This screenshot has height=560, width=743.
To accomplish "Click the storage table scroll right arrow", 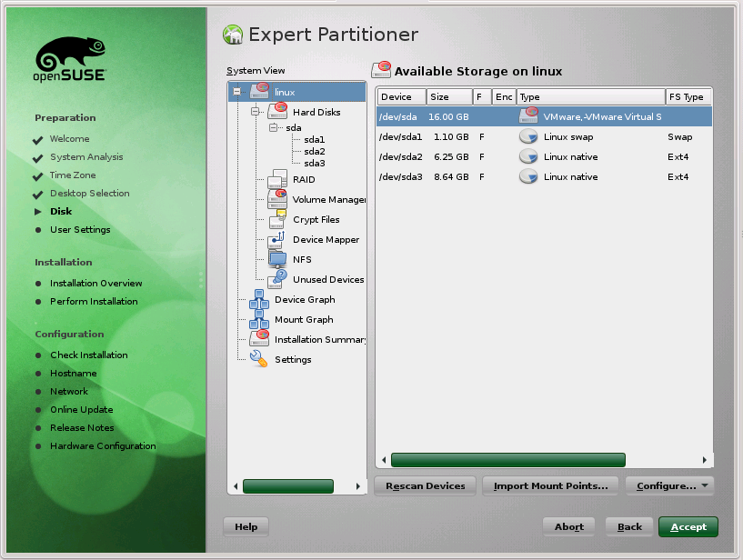I will [x=705, y=460].
